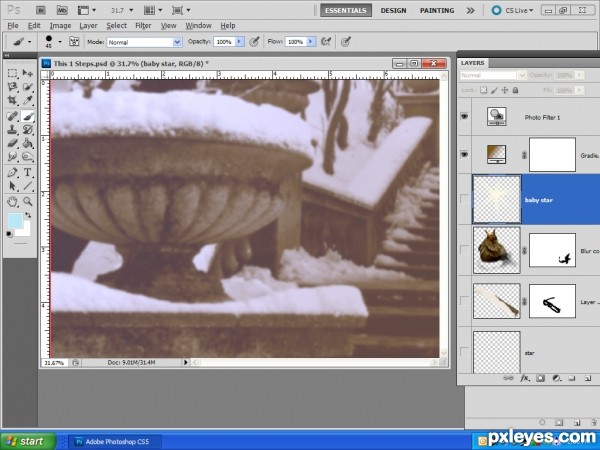Image resolution: width=600 pixels, height=450 pixels.
Task: Open the document status bar arrow menu
Action: point(186,362)
